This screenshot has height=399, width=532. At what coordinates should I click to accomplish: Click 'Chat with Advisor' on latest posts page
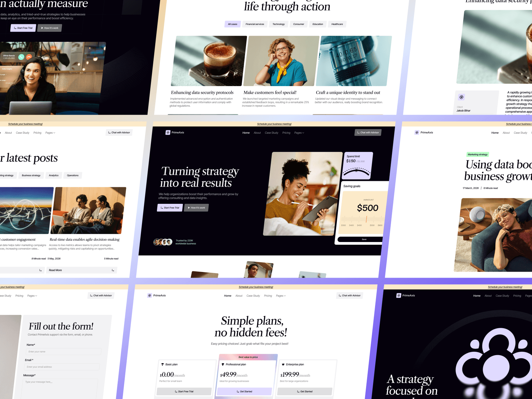coord(119,132)
